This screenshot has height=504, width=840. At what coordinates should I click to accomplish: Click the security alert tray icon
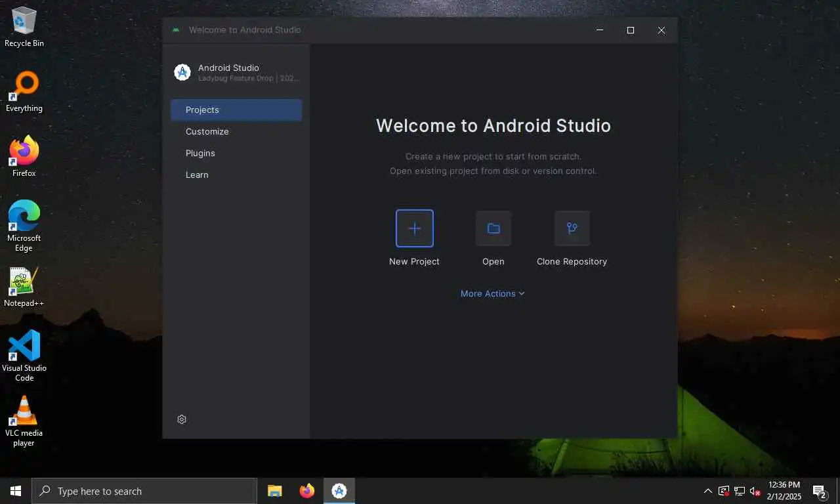point(724,491)
